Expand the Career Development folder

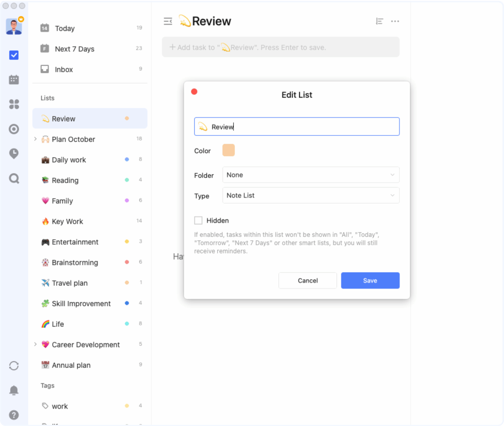coord(35,345)
